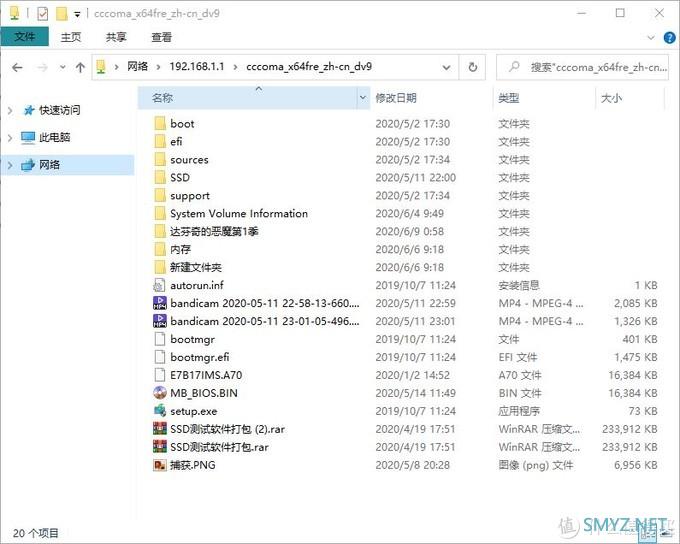Image resolution: width=680 pixels, height=544 pixels.
Task: Click the support folder icon
Action: tap(160, 196)
